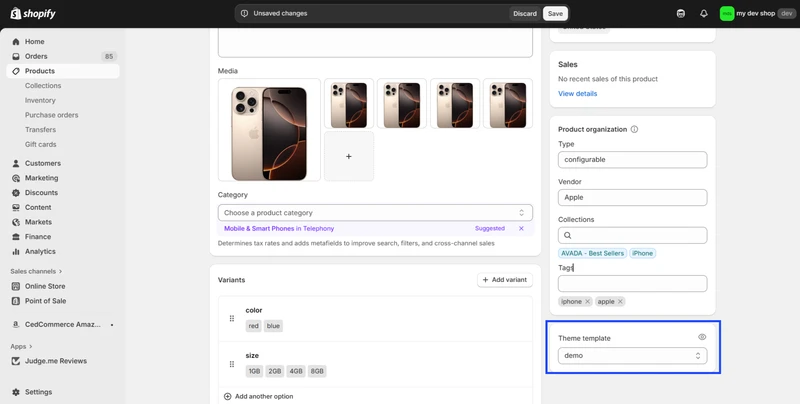Image resolution: width=800 pixels, height=404 pixels.
Task: Save the product changes
Action: pos(555,14)
